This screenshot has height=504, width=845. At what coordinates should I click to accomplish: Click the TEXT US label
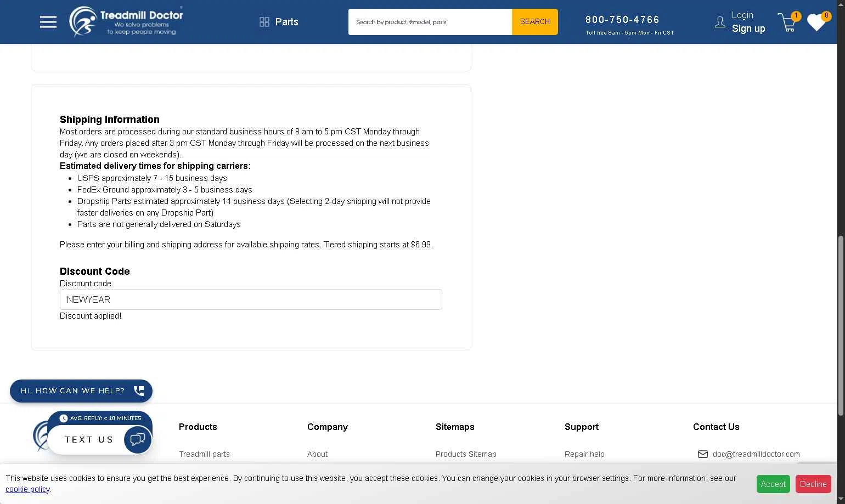(x=89, y=440)
